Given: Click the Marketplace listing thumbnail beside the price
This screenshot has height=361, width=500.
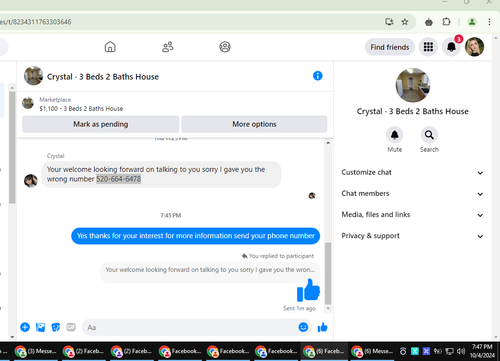Looking at the screenshot, I should point(28,103).
